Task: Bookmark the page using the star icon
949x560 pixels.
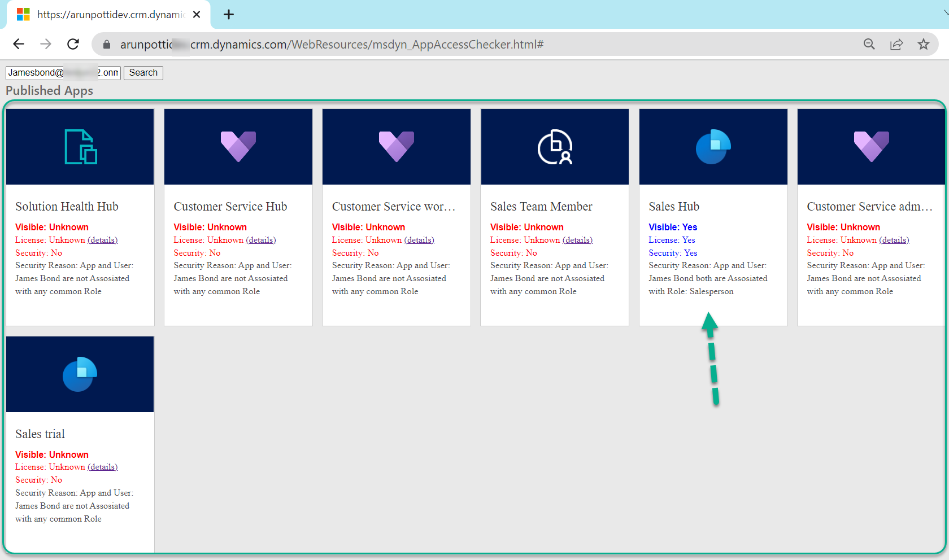Action: [x=924, y=44]
